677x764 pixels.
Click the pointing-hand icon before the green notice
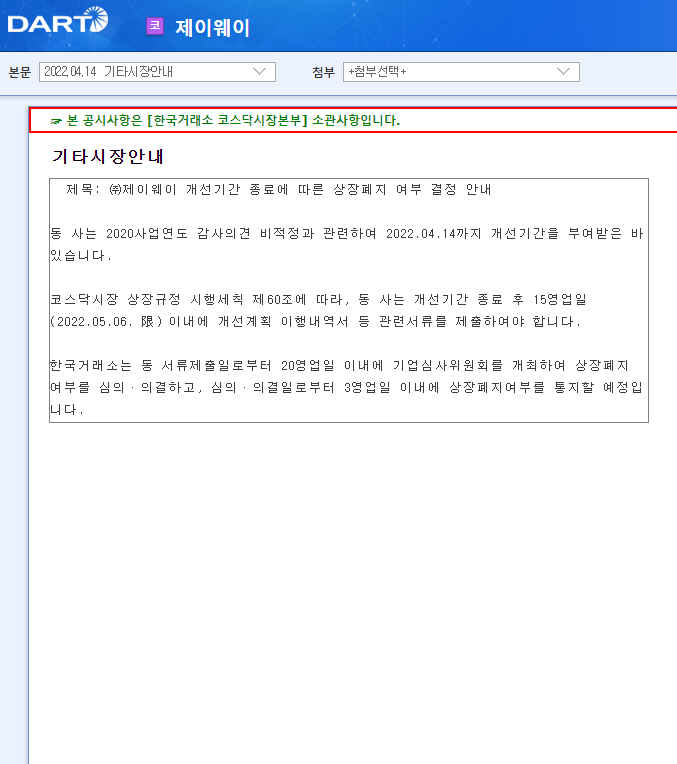click(x=56, y=121)
